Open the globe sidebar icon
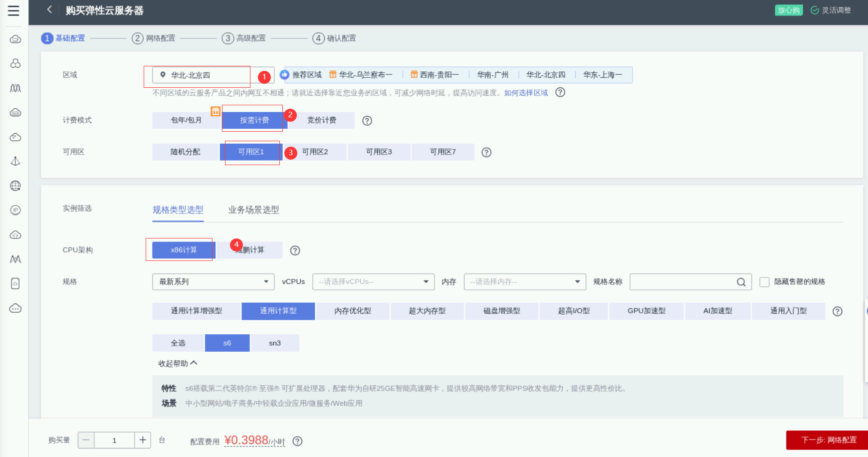The height and width of the screenshot is (457, 868). 15,186
